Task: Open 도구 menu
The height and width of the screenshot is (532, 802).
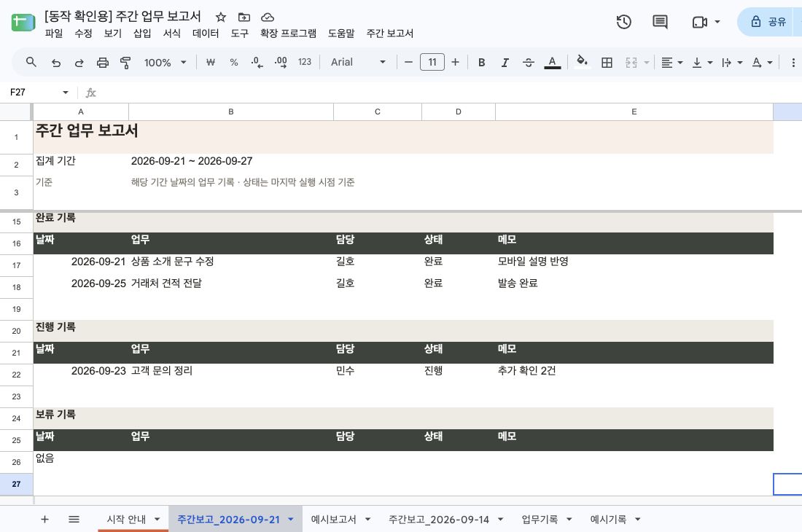Action: pyautogui.click(x=239, y=34)
